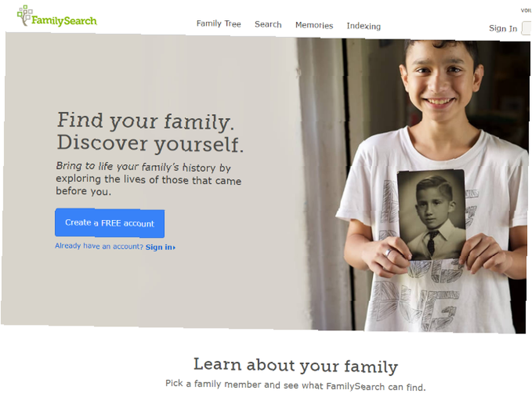The height and width of the screenshot is (401, 532).
Task: Click the smiling boy's face in hero photo
Action: pyautogui.click(x=440, y=79)
